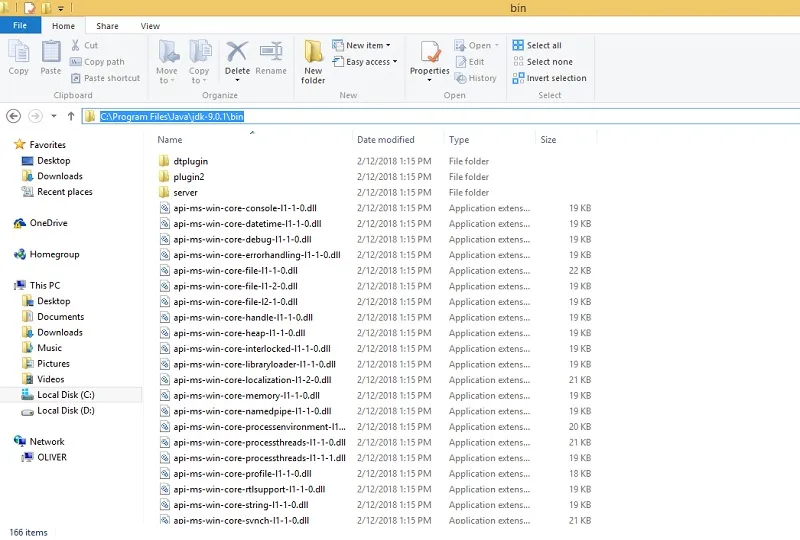Open the quick access toolbar dropdown
The width and height of the screenshot is (800, 540).
61,8
